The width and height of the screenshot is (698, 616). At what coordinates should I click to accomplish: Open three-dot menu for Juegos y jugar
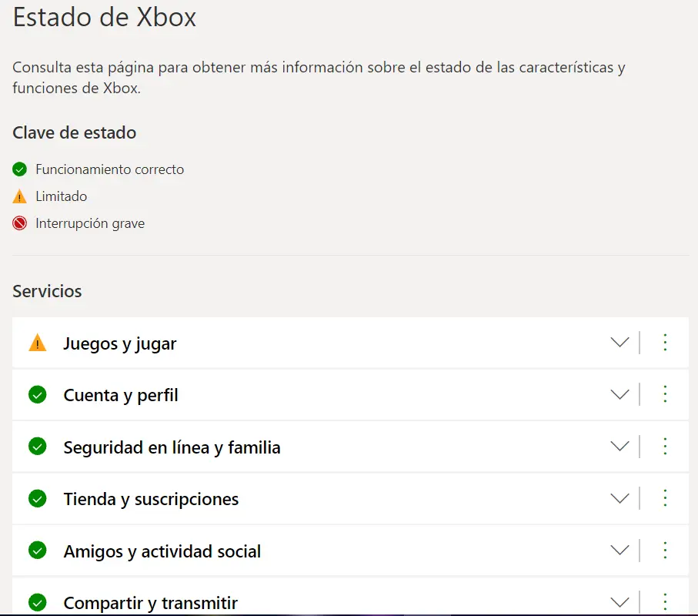tap(665, 343)
